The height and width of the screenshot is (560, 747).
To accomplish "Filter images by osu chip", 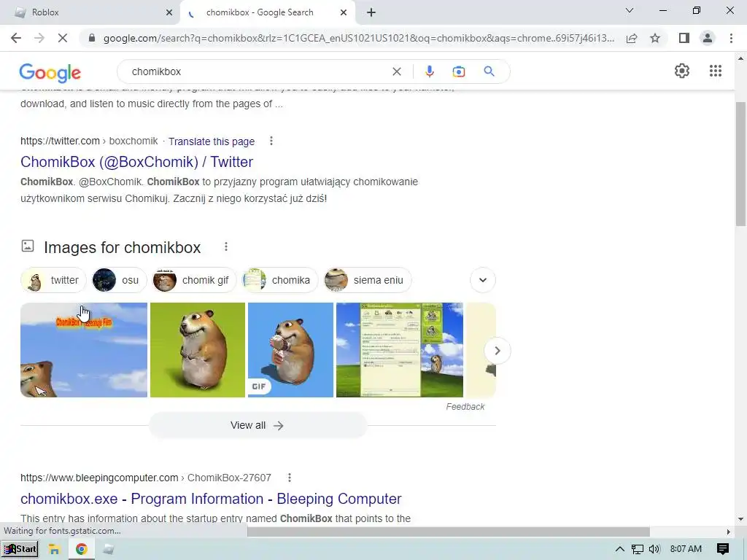I will pos(119,280).
